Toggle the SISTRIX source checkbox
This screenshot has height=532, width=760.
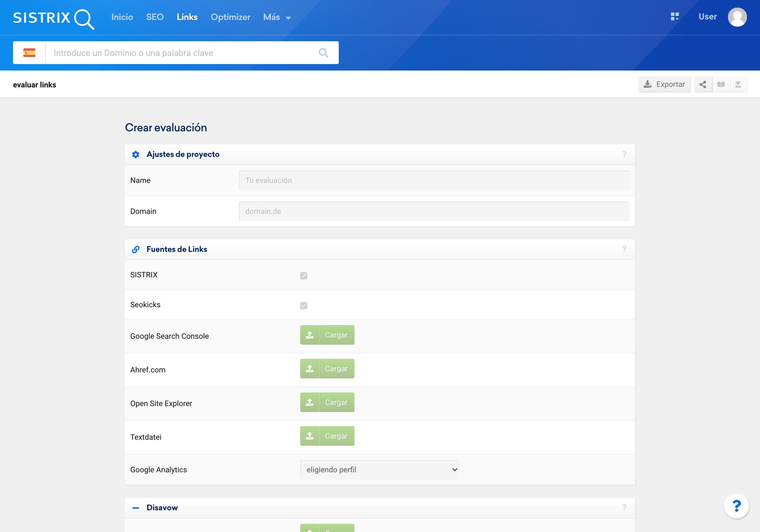coord(303,275)
